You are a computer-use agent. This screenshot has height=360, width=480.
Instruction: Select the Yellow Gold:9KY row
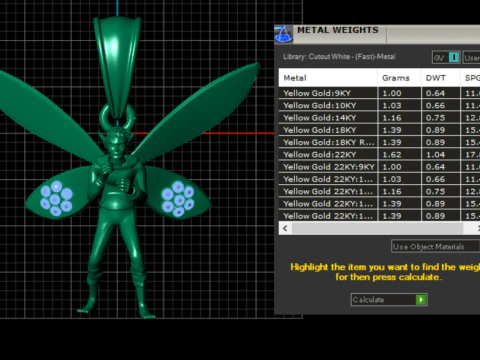[x=379, y=93]
